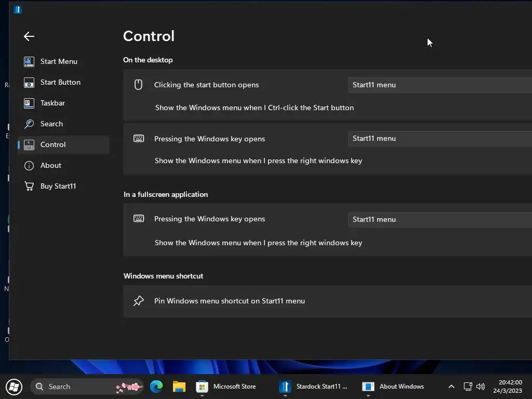The width and height of the screenshot is (532, 399).
Task: Click 'Clicking the start button opens' label
Action: tap(206, 85)
